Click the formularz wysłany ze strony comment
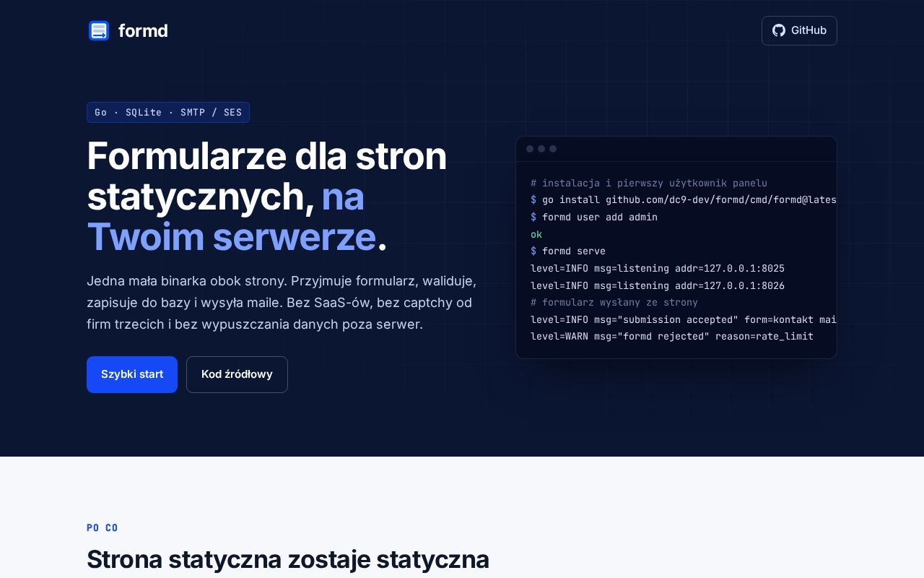The width and height of the screenshot is (924, 578). coord(614,302)
